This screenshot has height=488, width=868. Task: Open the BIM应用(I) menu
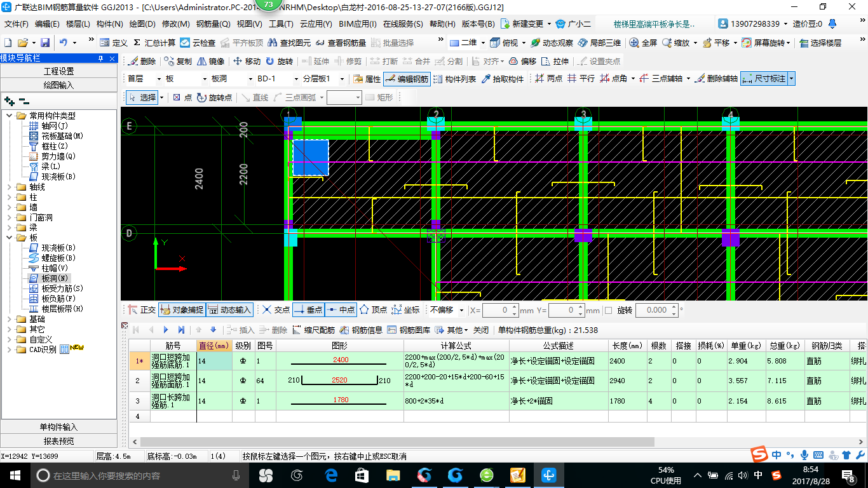point(358,24)
